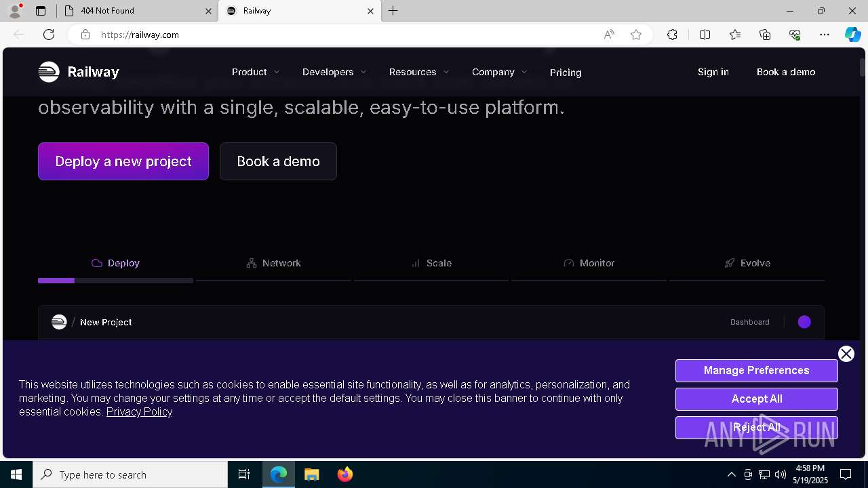The image size is (868, 488).
Task: Open the browser Extensions icon
Action: [672, 35]
